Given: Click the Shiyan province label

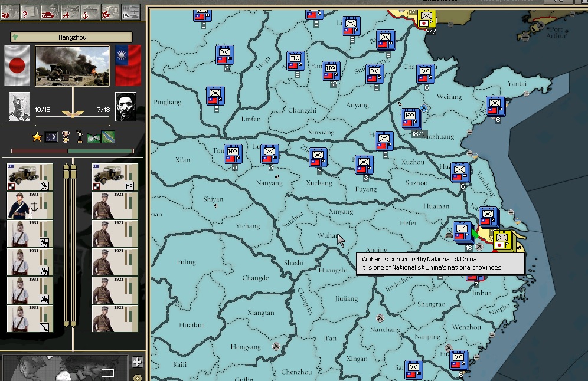Looking at the screenshot, I should 213,199.
